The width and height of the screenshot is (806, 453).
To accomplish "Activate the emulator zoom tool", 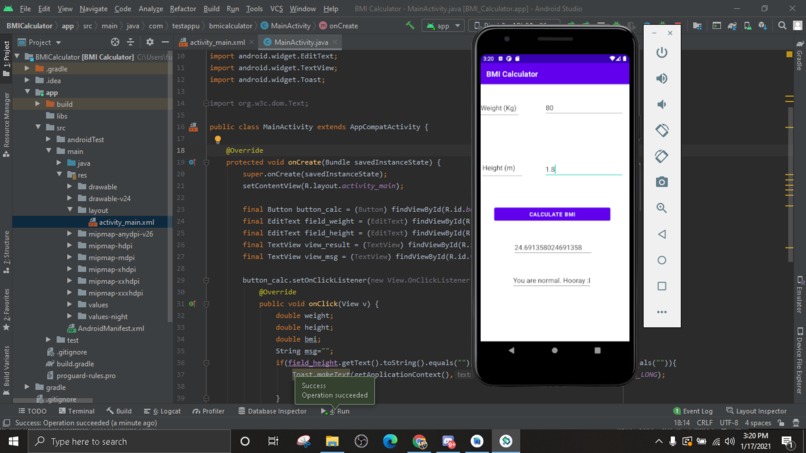I will 662,208.
